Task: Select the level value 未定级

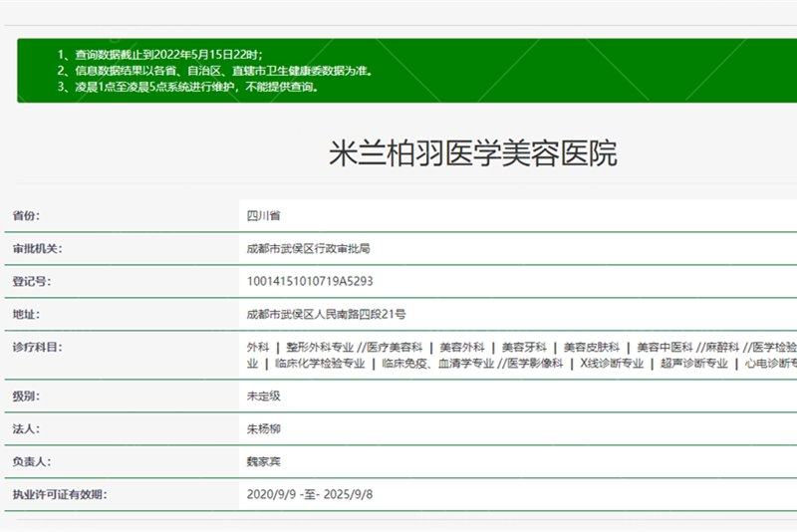Action: coord(263,396)
